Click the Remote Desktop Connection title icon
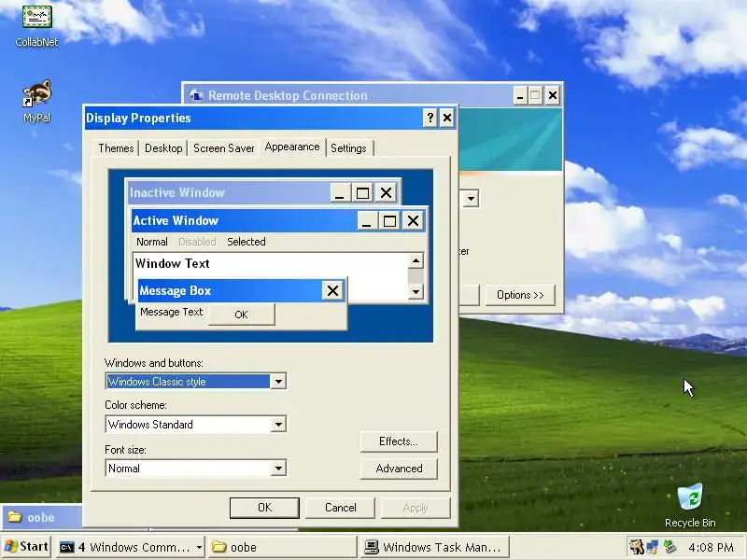747x560 pixels. 196,95
